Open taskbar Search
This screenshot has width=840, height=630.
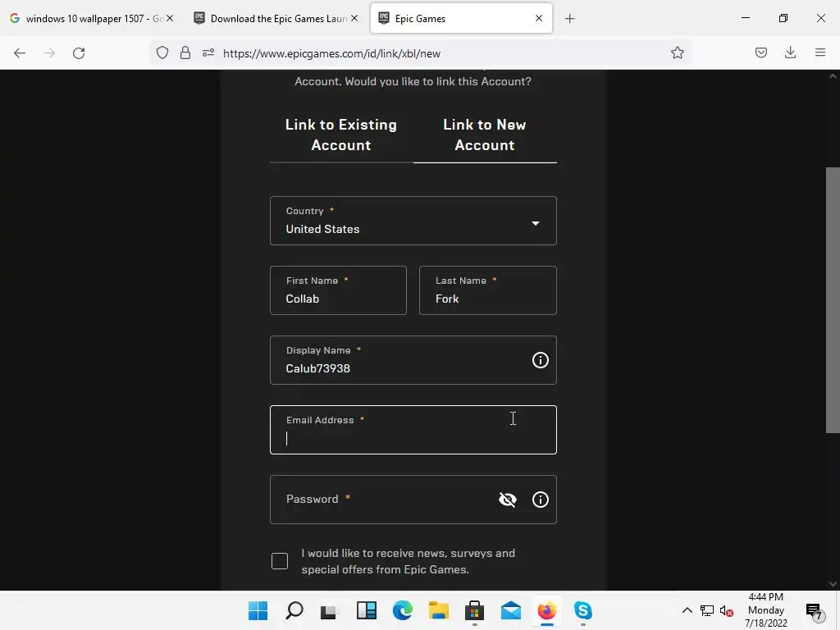click(294, 610)
